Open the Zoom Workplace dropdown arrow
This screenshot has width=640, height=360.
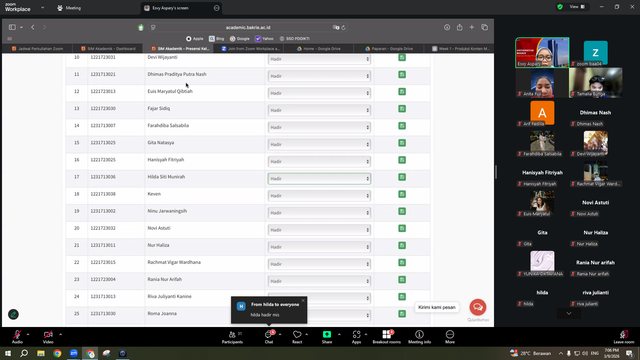pos(42,8)
